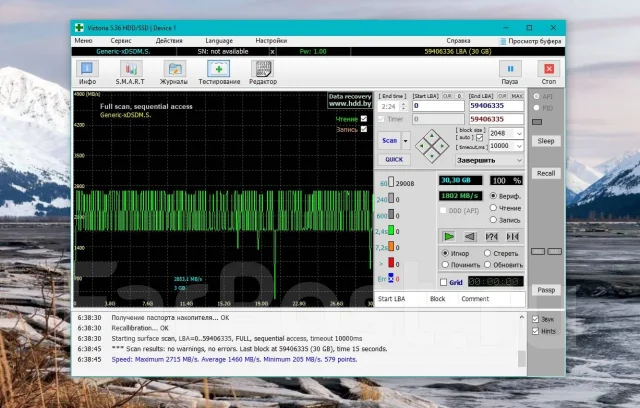
Task: Open the Редактор sector editor
Action: [263, 72]
